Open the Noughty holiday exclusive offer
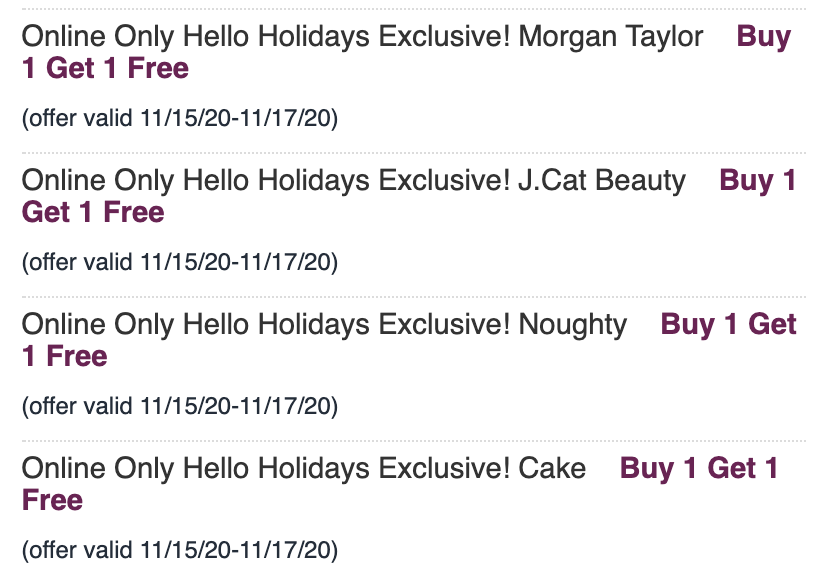Image resolution: width=824 pixels, height=576 pixels. click(x=324, y=324)
